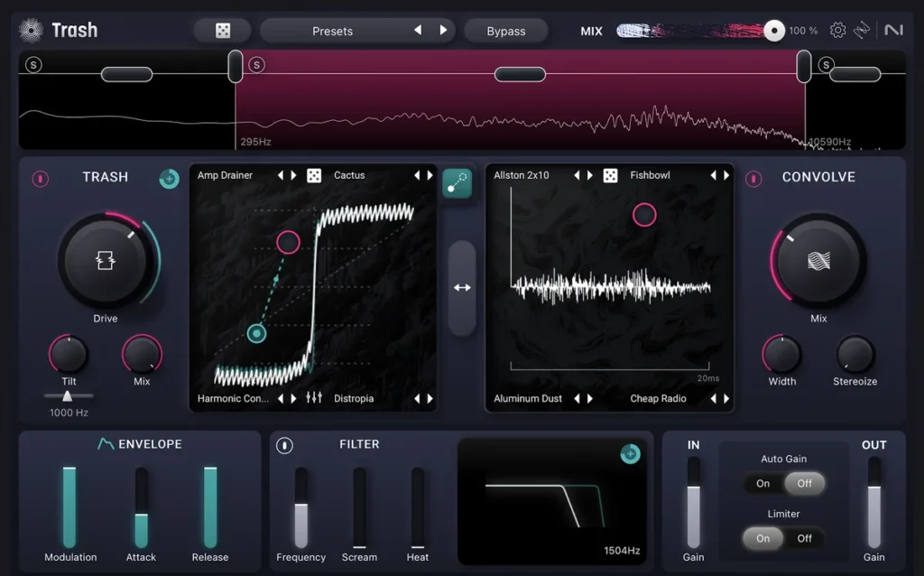Click the teal plus icon in filter display
Viewport: 924px width, 576px height.
(x=630, y=454)
